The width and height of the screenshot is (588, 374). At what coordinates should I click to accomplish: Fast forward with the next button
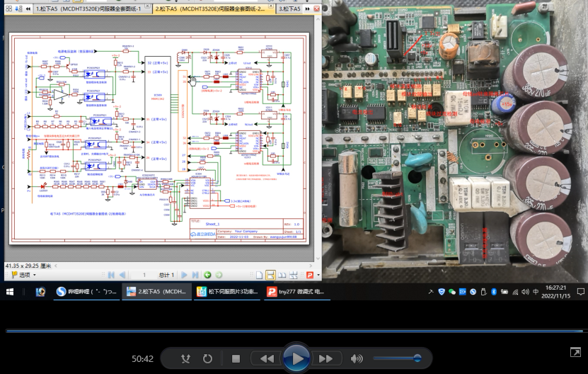click(x=326, y=358)
